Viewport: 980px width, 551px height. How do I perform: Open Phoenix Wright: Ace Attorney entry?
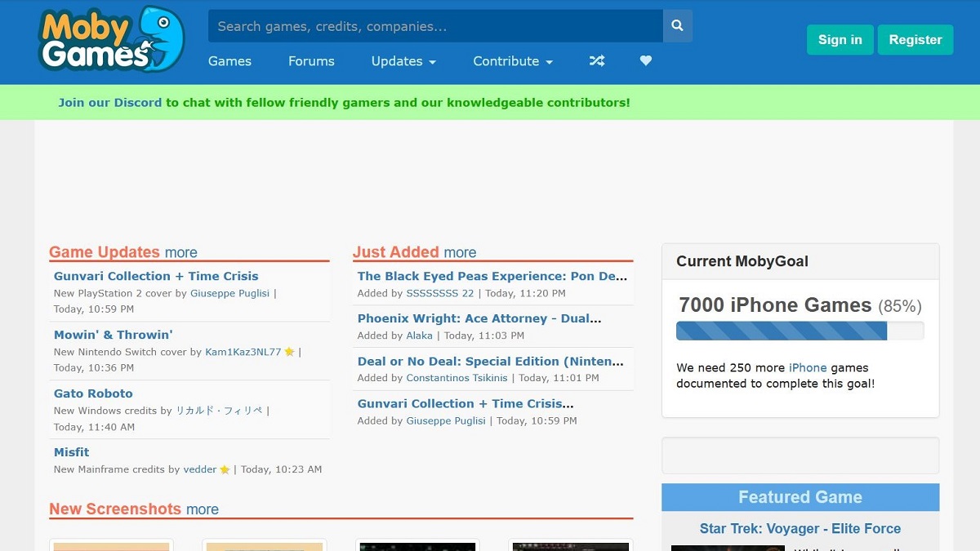tap(479, 318)
